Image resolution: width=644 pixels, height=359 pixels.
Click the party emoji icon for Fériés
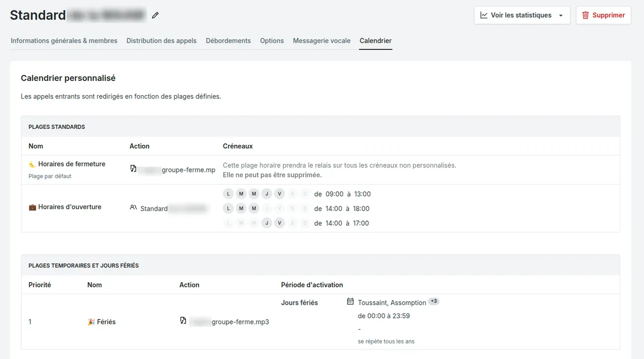pos(91,322)
